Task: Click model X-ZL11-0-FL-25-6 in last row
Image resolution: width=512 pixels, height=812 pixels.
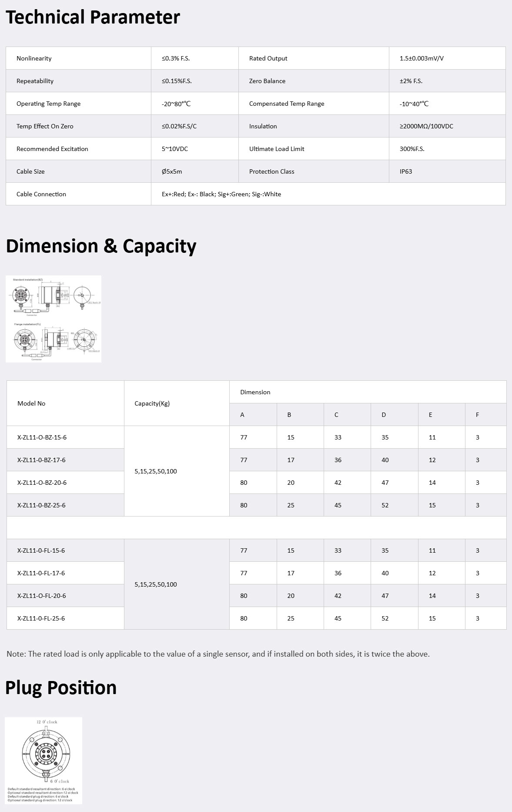Action: (x=41, y=618)
